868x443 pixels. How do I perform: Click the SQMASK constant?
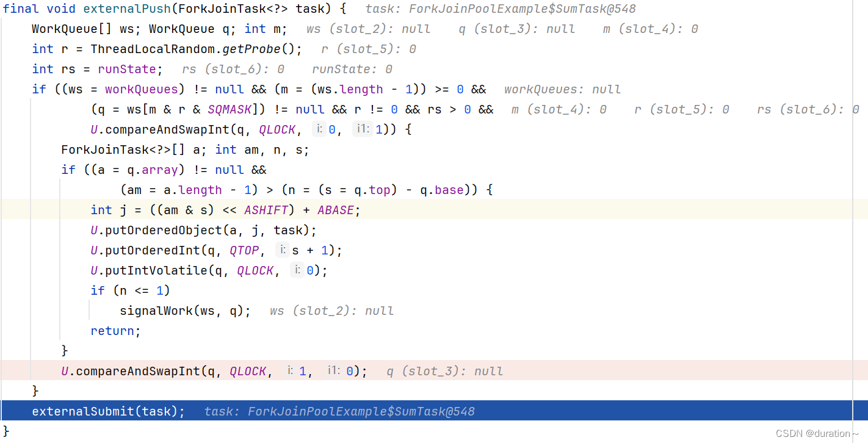[x=230, y=109]
